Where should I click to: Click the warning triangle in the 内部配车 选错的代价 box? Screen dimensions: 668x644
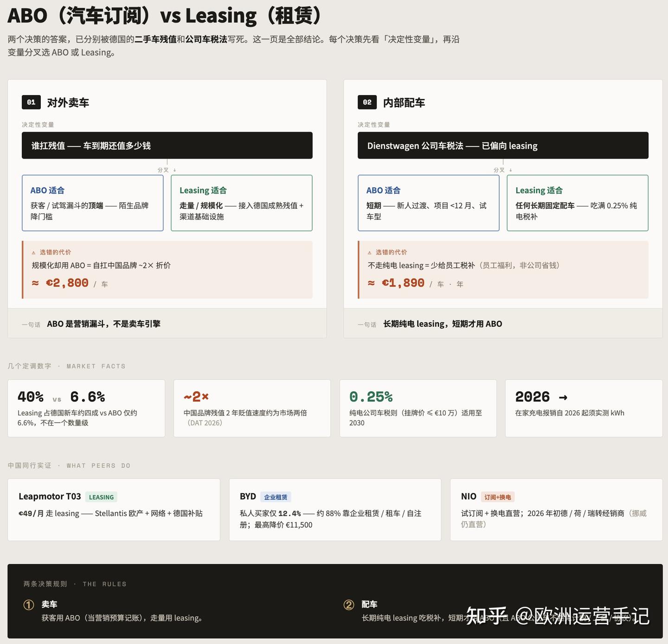pyautogui.click(x=369, y=253)
